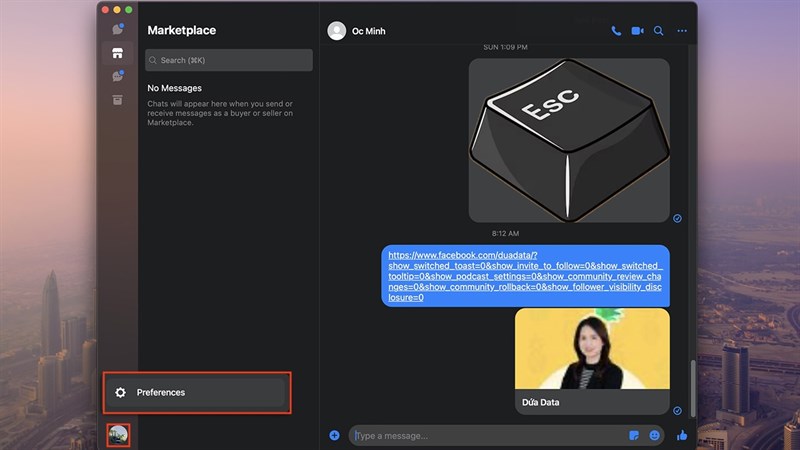The width and height of the screenshot is (800, 450).
Task: Start a voice call with Oc Minh
Action: coord(616,31)
